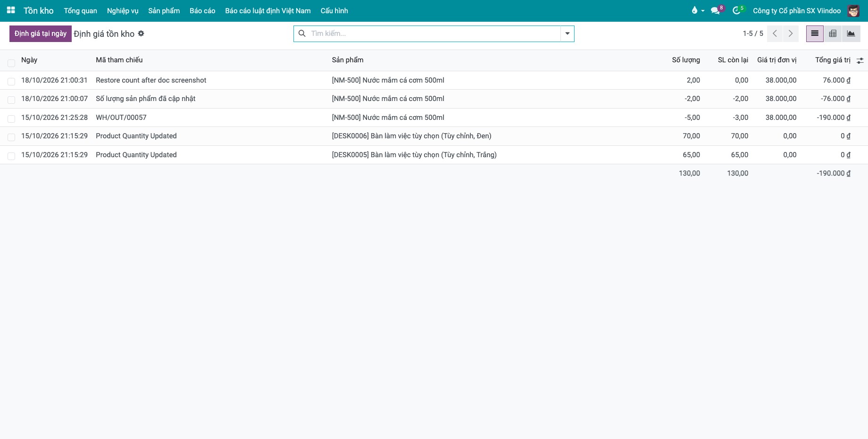Go to Tổng quan

pos(80,10)
